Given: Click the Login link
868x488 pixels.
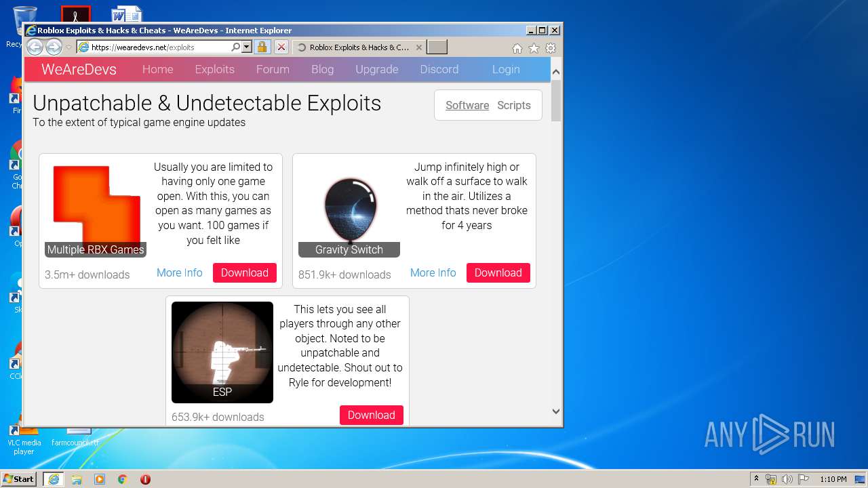Looking at the screenshot, I should tap(506, 69).
